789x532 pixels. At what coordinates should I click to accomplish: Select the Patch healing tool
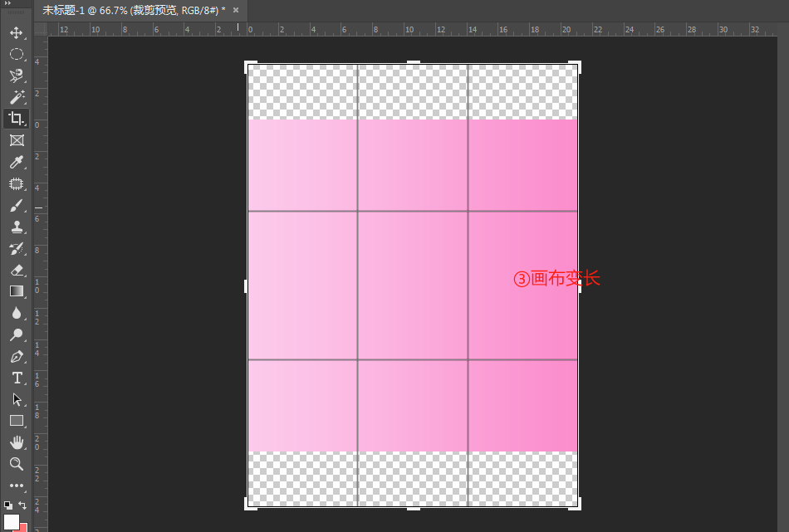point(16,183)
